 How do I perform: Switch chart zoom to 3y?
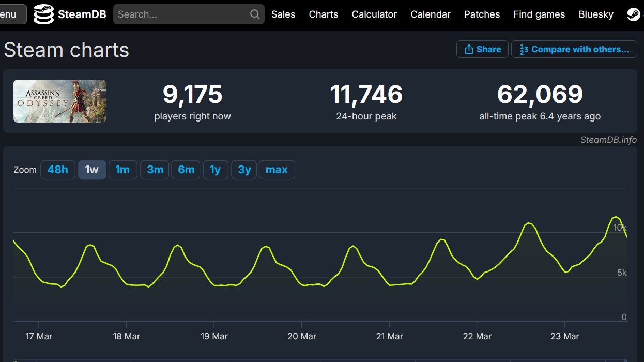(244, 170)
